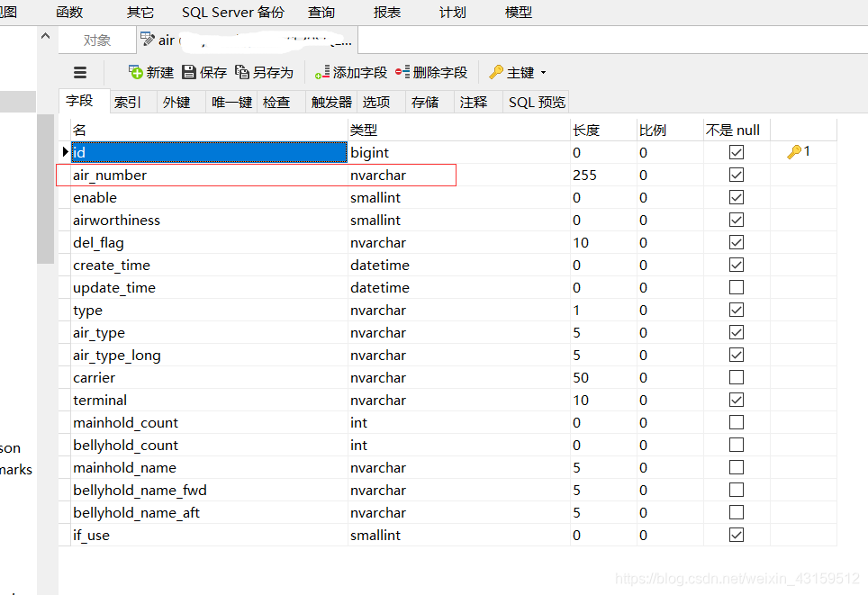Click the 类型 column header
This screenshot has width=868, height=595.
click(459, 130)
